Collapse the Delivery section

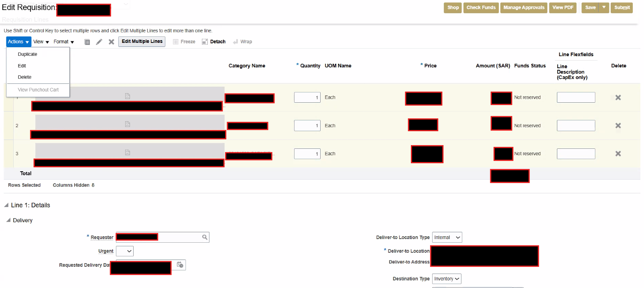8,220
